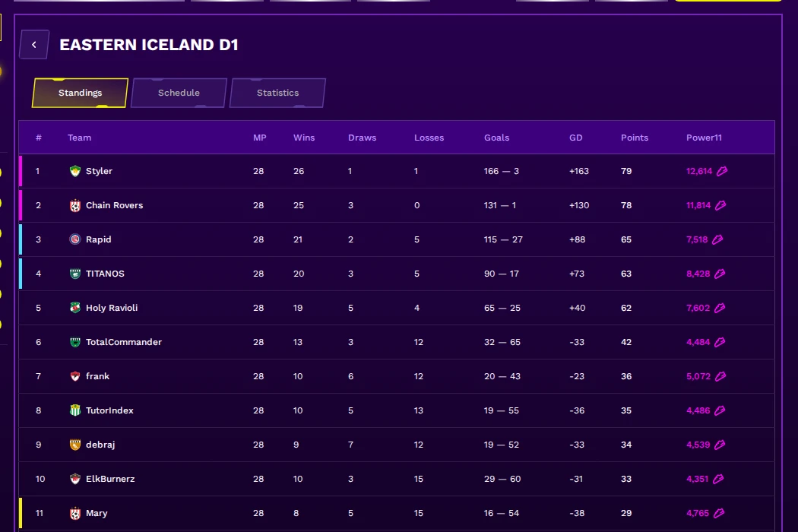This screenshot has width=798, height=532.
Task: Click the TotalCommander team crest
Action: [74, 342]
